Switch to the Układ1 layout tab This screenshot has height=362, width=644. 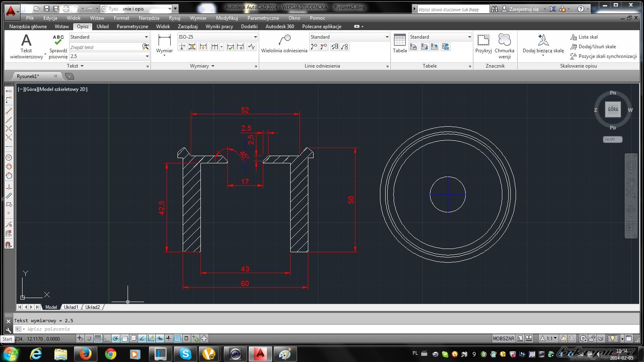[x=71, y=307]
